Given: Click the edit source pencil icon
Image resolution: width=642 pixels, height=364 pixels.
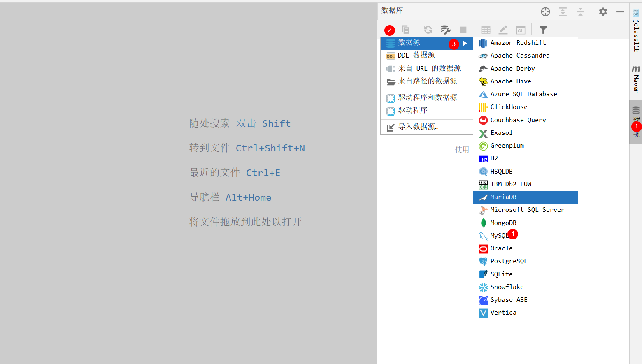Looking at the screenshot, I should tap(503, 30).
